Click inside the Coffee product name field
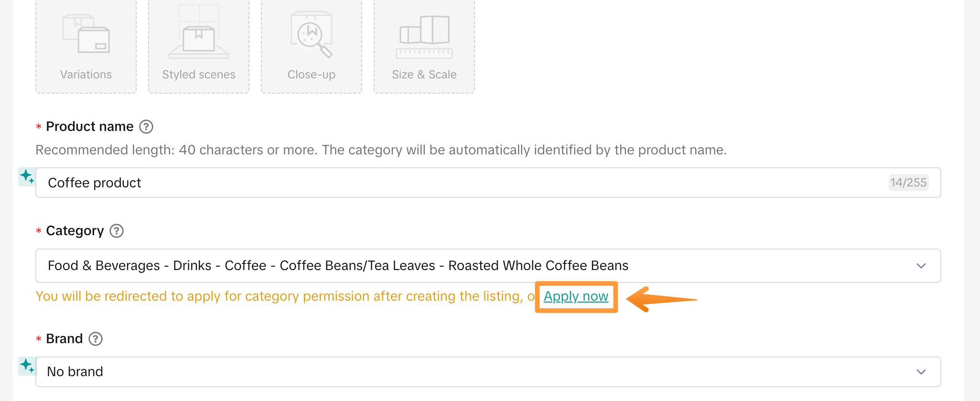980x401 pixels. [488, 183]
